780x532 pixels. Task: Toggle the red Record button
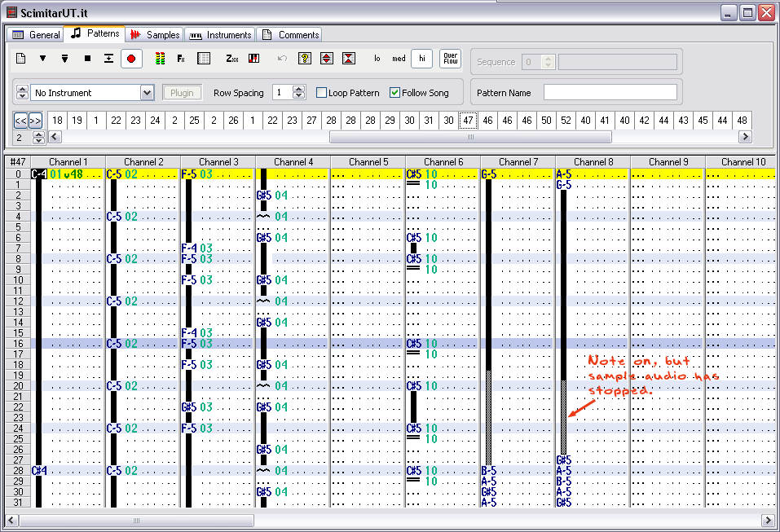(130, 59)
